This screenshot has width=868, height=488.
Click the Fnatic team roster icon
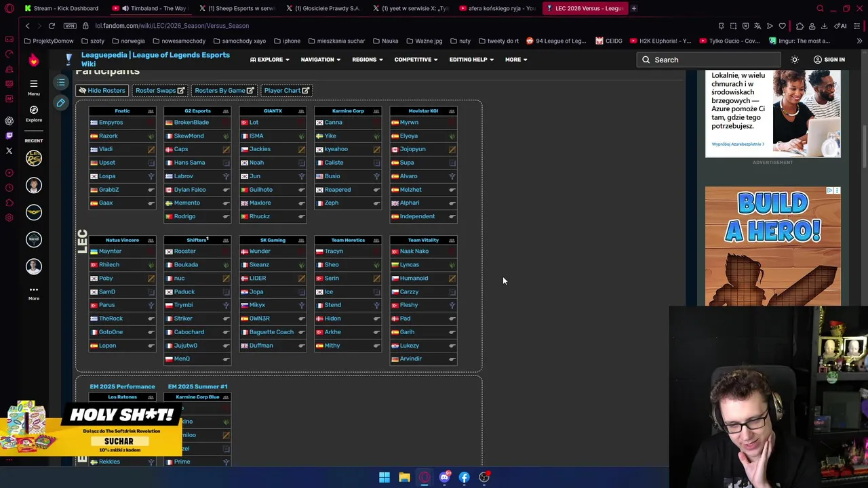click(151, 110)
